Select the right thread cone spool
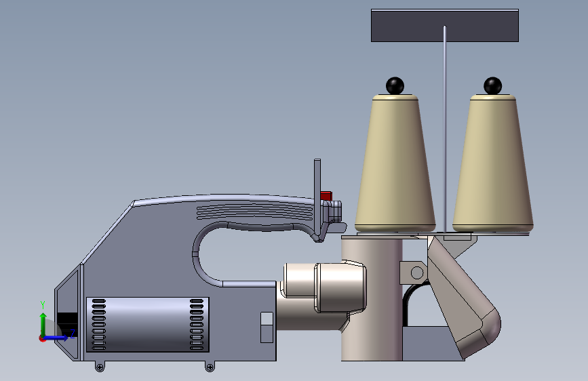 coord(493,163)
